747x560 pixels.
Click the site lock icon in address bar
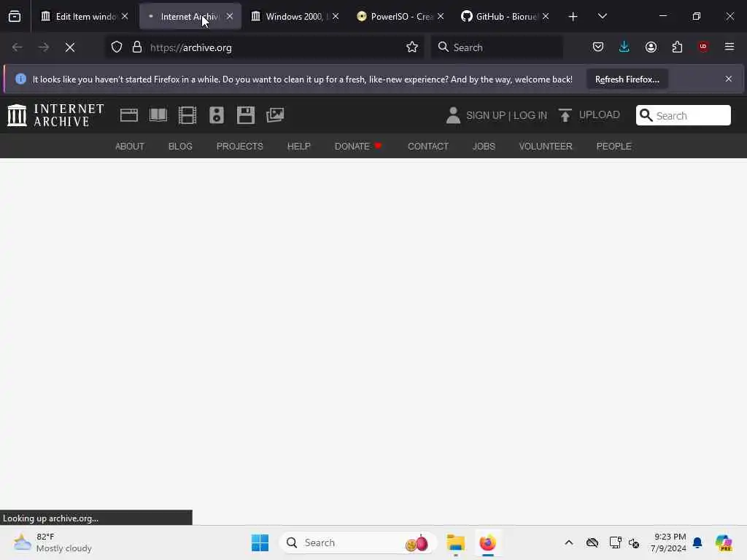click(x=137, y=47)
